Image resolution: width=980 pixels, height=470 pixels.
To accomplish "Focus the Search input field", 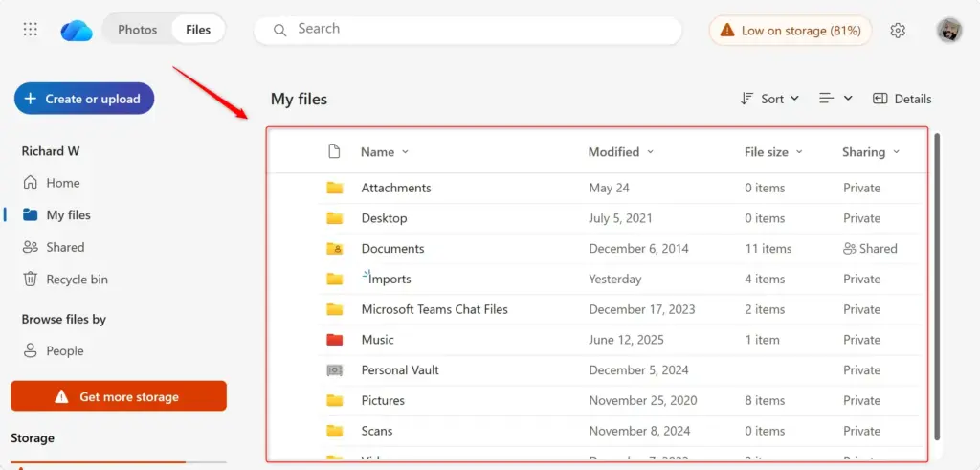I will 467,30.
